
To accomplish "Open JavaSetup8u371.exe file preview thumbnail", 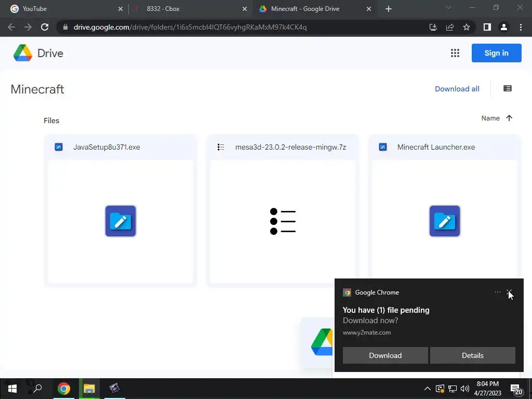I will 121,221.
